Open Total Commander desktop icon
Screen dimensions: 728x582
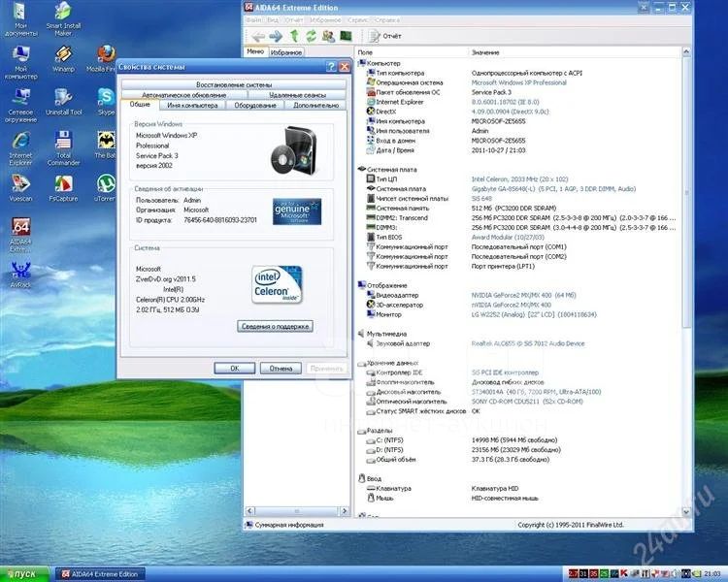tap(63, 149)
